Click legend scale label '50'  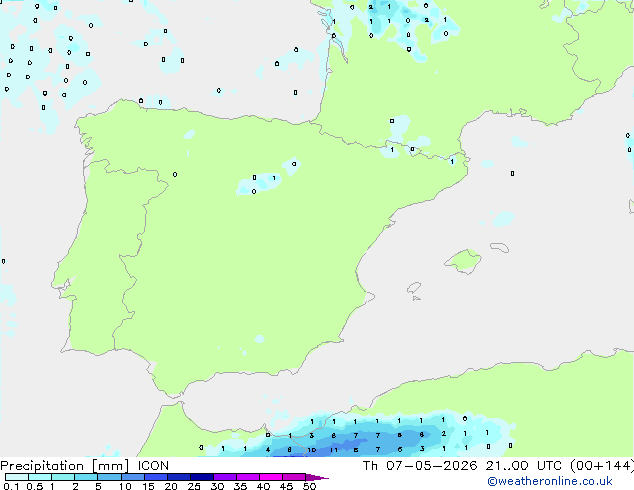[309, 486]
